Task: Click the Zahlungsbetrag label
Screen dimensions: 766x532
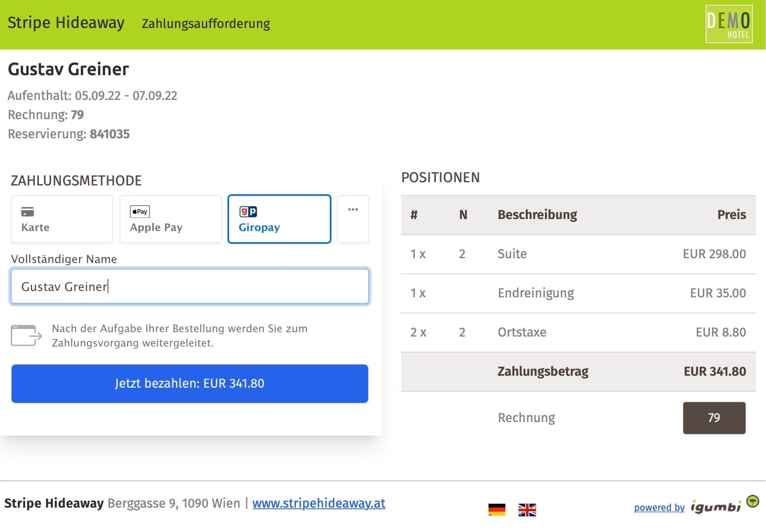Action: point(543,371)
